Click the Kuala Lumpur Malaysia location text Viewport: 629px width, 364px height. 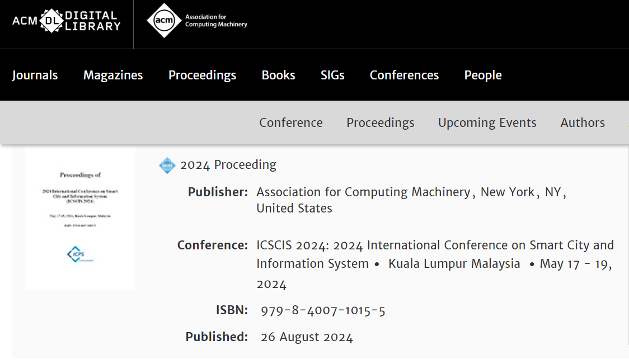pyautogui.click(x=454, y=264)
